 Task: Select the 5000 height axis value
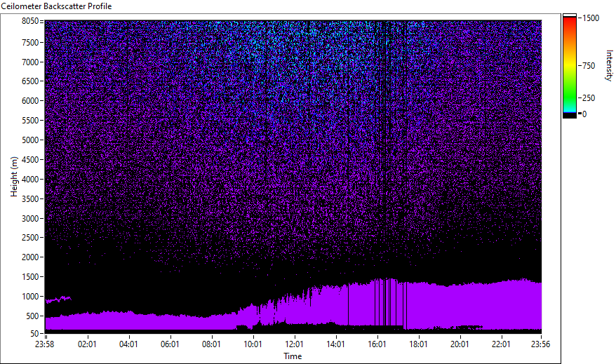tap(30, 140)
